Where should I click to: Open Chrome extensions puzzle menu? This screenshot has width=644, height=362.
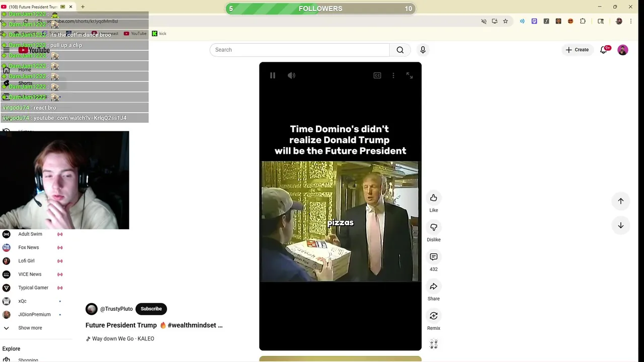[583, 21]
